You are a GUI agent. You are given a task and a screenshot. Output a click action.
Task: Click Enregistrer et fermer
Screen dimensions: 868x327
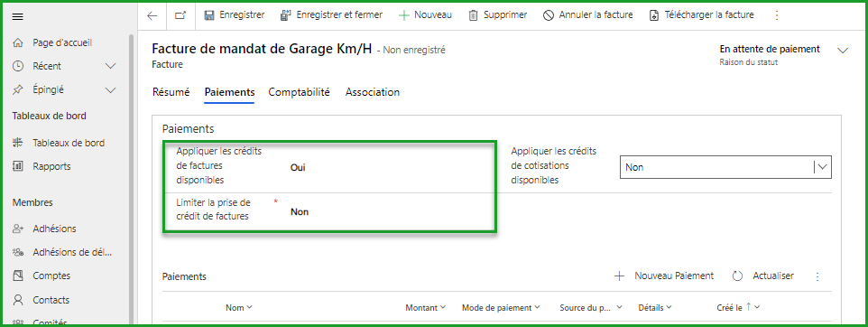tap(331, 15)
